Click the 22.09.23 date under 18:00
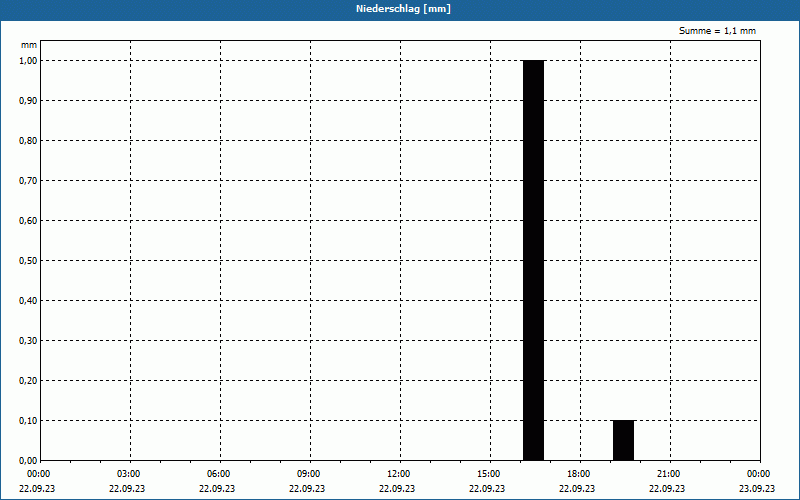The image size is (800, 500). 577,488
